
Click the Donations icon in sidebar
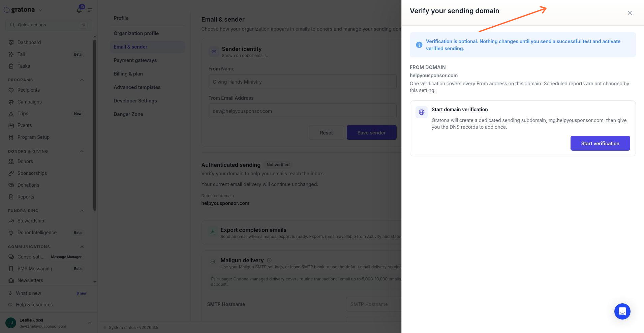pos(11,185)
